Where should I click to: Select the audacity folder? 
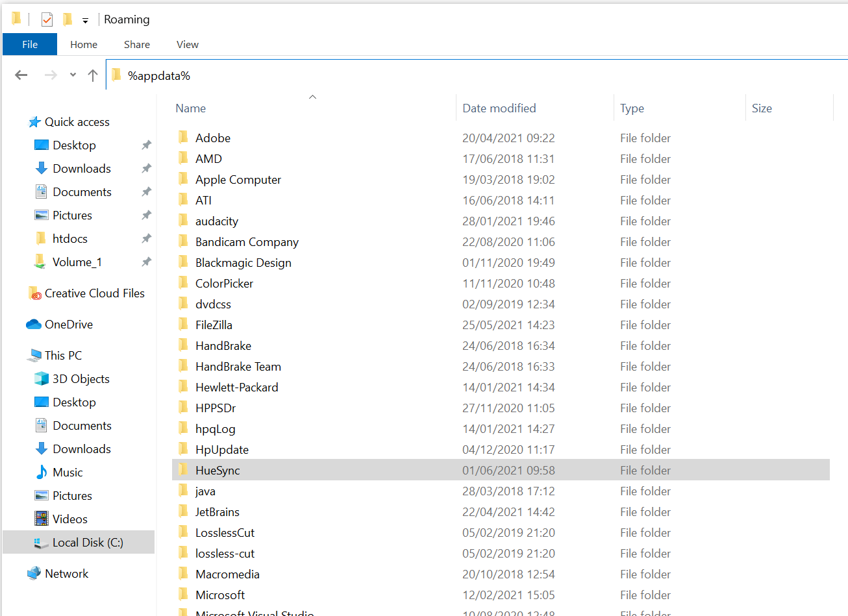coord(217,221)
